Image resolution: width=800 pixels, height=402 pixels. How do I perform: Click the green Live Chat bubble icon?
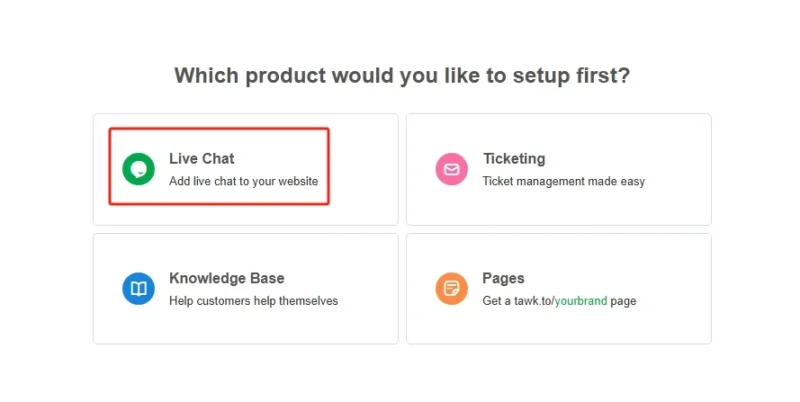tap(138, 169)
